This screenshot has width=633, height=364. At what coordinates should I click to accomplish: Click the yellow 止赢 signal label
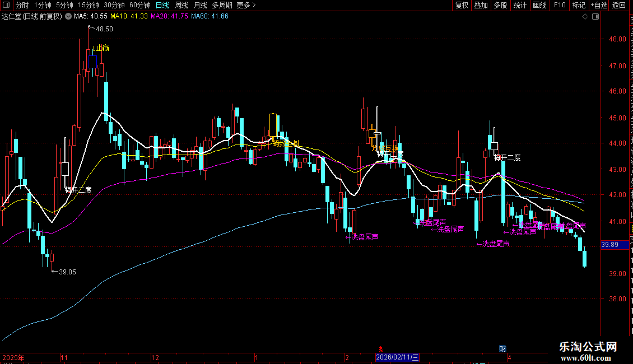point(100,48)
